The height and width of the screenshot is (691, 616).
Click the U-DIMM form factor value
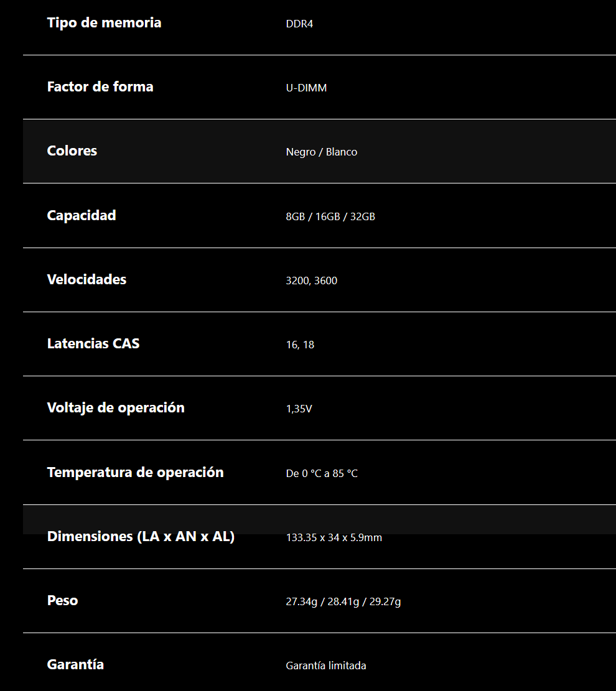(x=306, y=88)
